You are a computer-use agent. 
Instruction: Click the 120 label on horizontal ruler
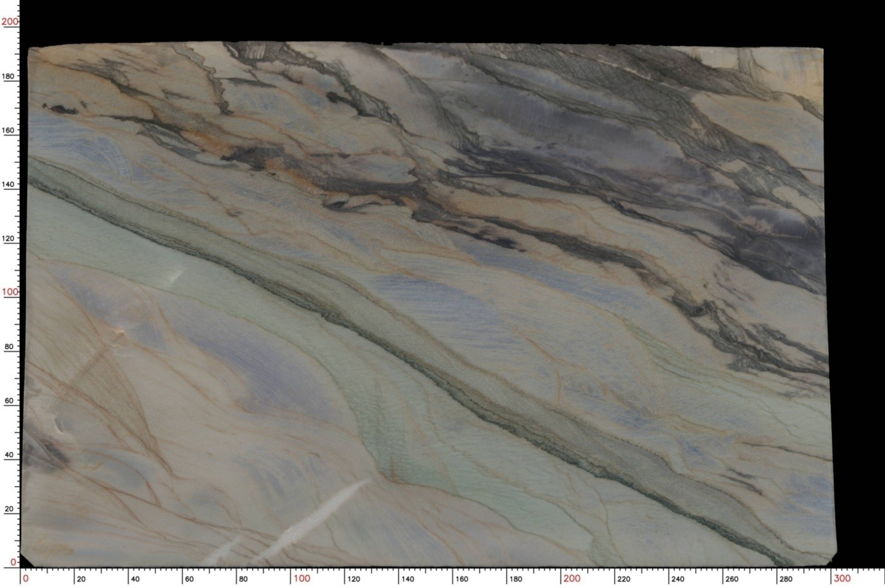[353, 579]
